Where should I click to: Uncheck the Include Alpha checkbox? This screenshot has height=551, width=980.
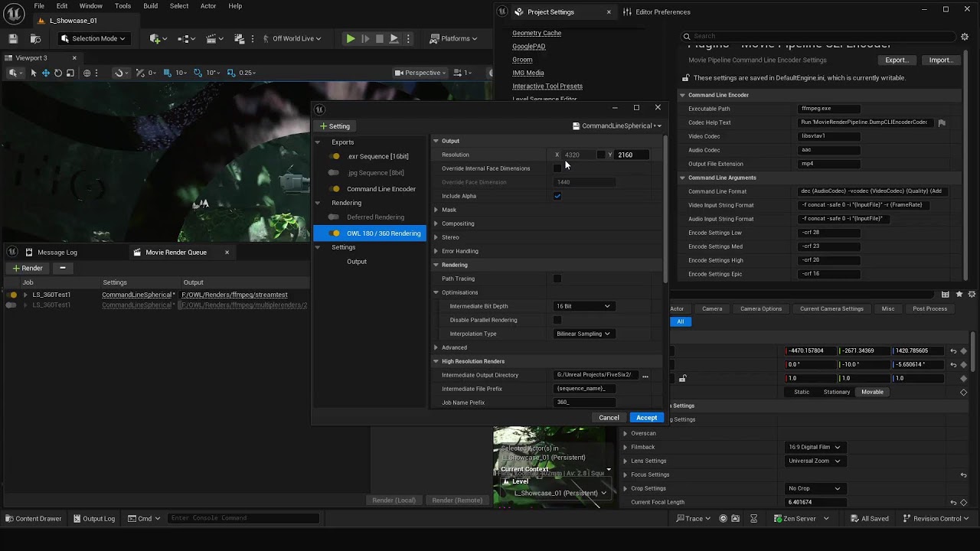(557, 196)
